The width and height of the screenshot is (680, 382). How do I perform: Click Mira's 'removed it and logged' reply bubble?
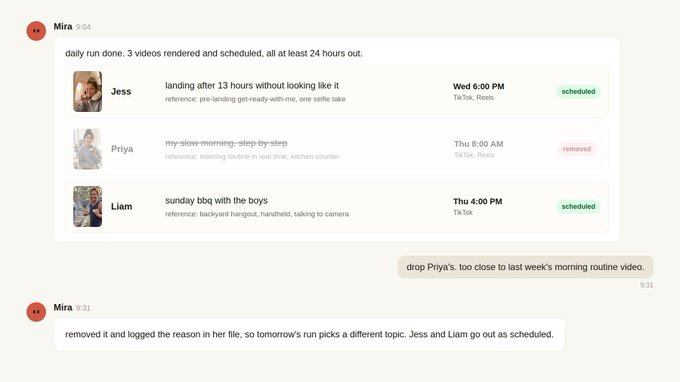pyautogui.click(x=309, y=334)
